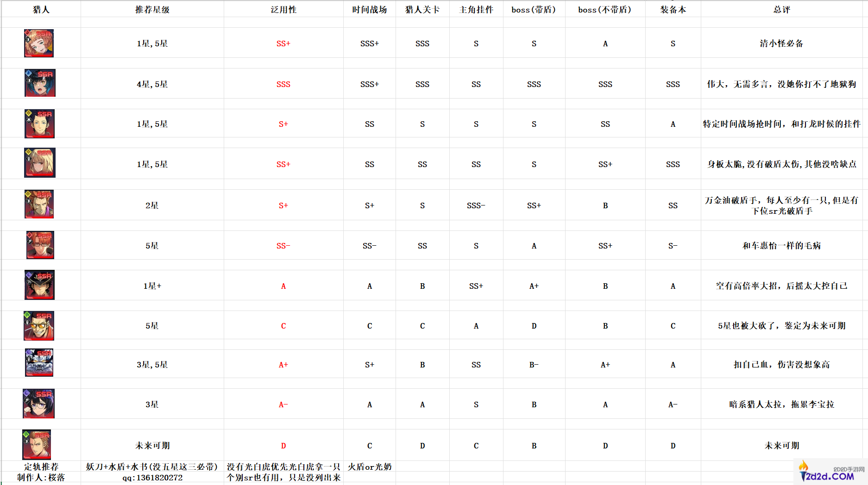This screenshot has width=868, height=485.
Task: Select the red A+ rating in 泛用性 column
Action: pos(283,364)
